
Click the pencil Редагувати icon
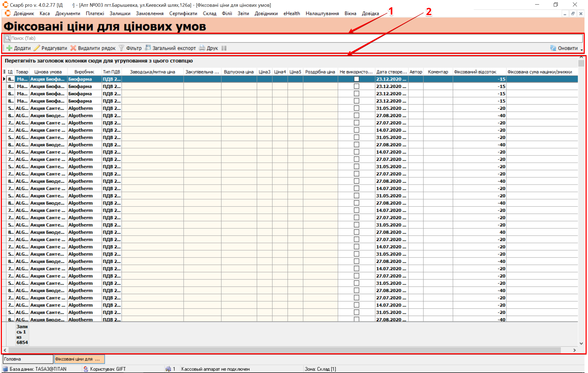[37, 48]
